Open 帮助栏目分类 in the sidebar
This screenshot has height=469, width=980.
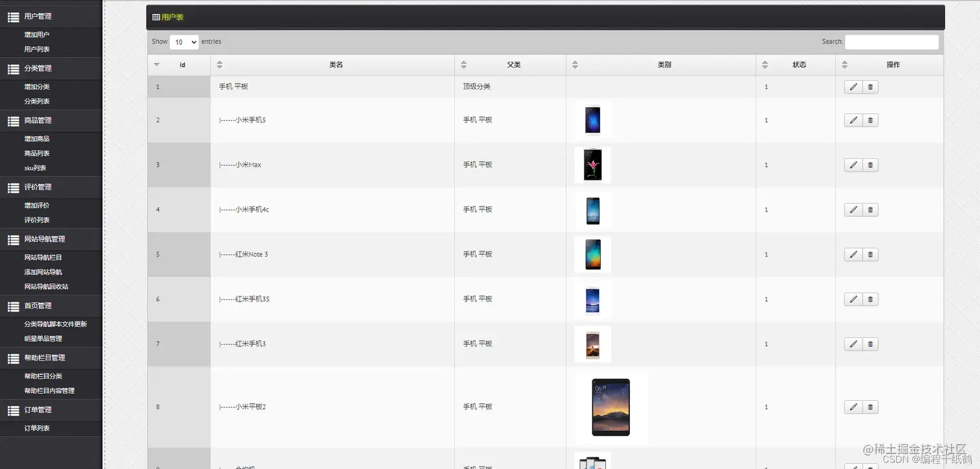(43, 376)
